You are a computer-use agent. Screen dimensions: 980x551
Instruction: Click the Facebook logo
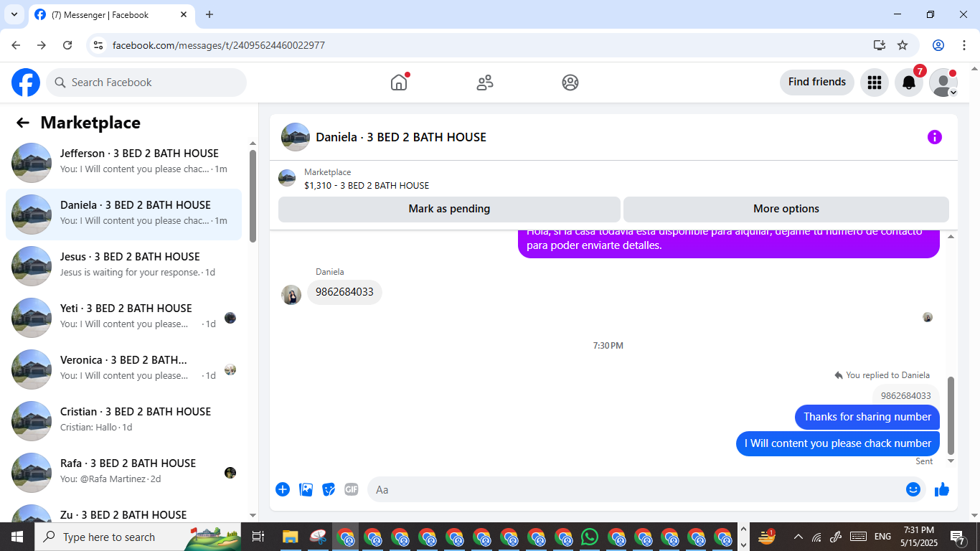point(26,83)
